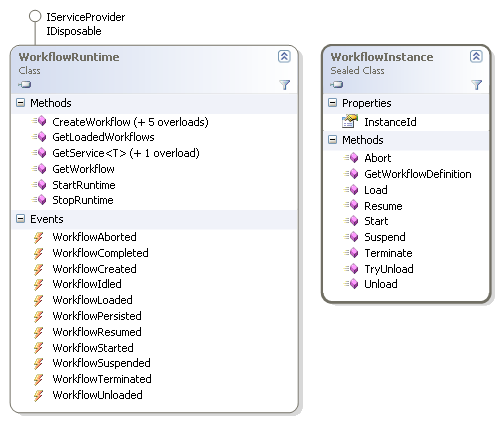499x421 pixels.
Task: Collapse the Properties section in WorkflowInstance
Action: tap(332, 103)
